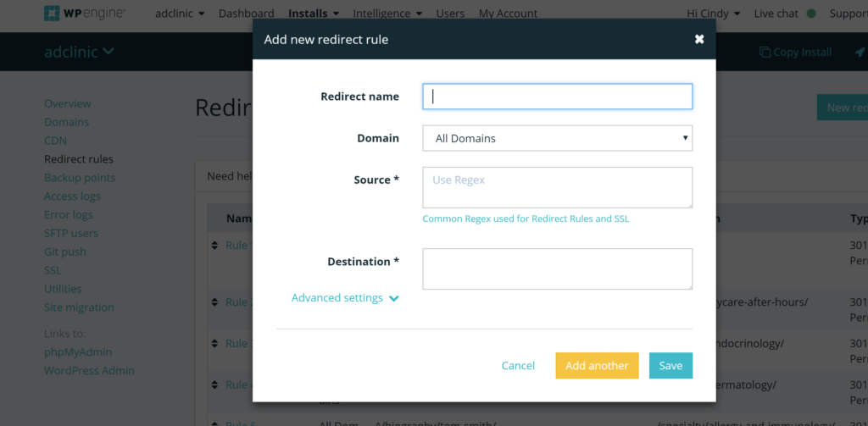Viewport: 868px width, 426px height.
Task: Open the Domain dropdown (All Domains)
Action: pyautogui.click(x=558, y=138)
